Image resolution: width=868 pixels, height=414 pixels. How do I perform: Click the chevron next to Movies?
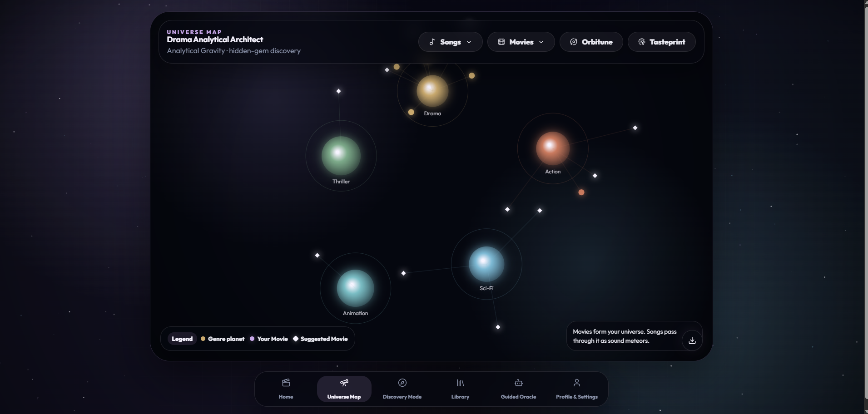[541, 42]
